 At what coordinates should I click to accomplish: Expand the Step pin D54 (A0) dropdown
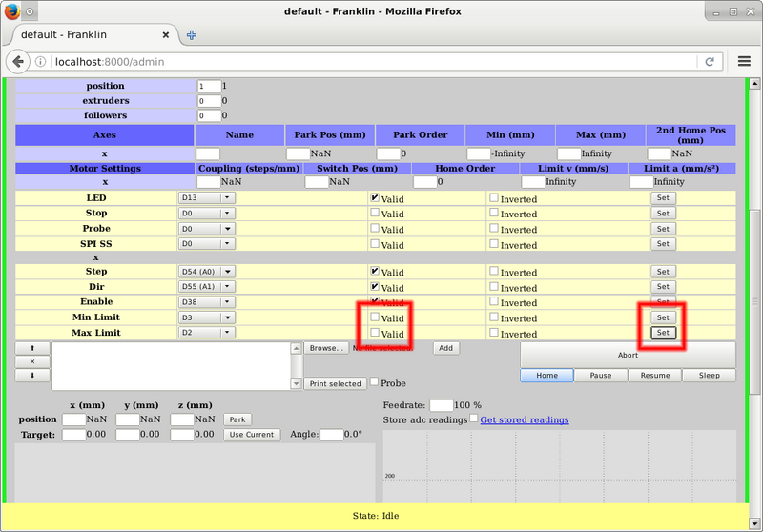206,272
